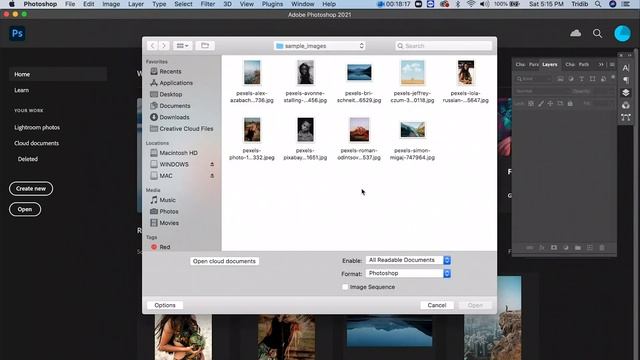Open the Wi-Fi status menu
The height and width of the screenshot is (360, 640).
[471, 4]
